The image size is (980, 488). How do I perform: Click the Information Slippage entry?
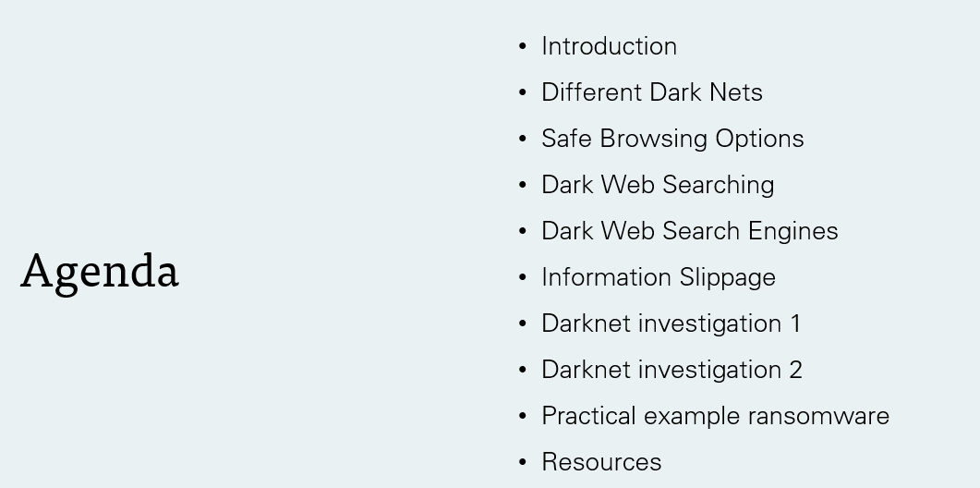click(x=659, y=278)
